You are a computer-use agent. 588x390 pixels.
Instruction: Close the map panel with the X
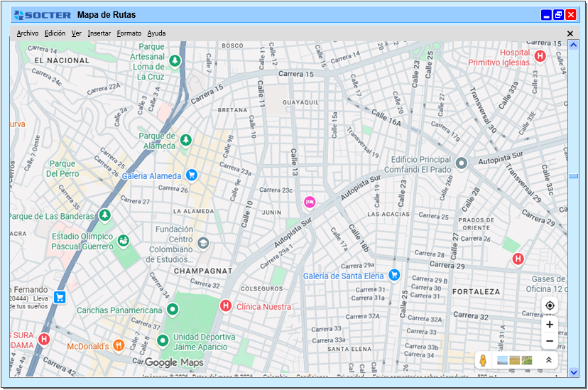point(570,34)
